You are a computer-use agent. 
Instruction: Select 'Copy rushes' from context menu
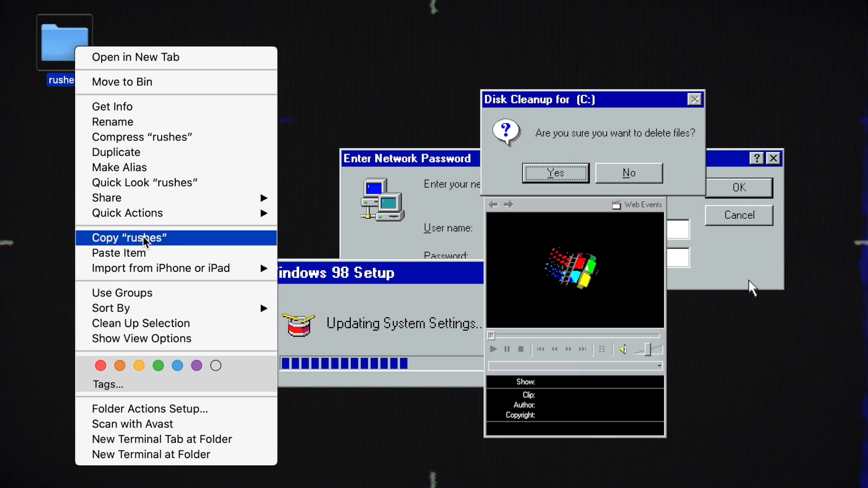(x=129, y=237)
